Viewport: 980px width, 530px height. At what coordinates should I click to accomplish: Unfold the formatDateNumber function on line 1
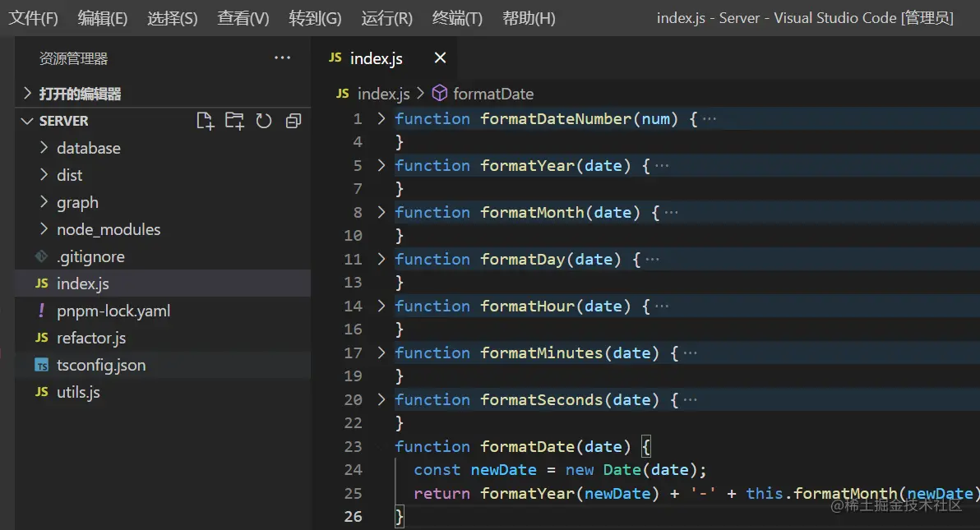[381, 119]
